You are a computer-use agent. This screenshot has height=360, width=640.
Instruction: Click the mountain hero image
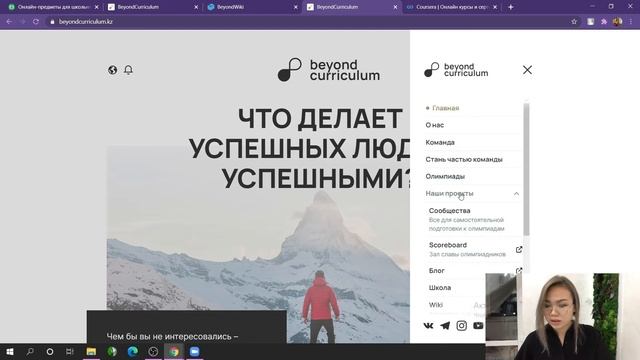tap(258, 245)
